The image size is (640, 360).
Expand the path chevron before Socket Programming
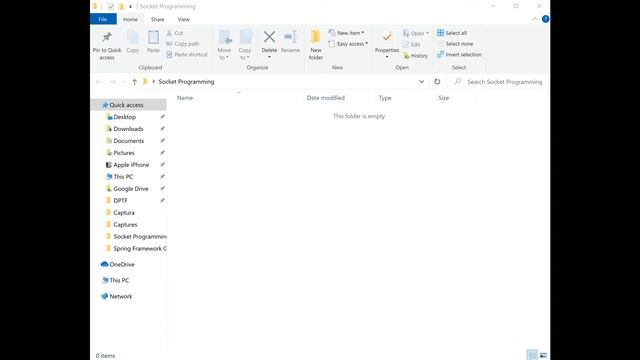pyautogui.click(x=153, y=82)
